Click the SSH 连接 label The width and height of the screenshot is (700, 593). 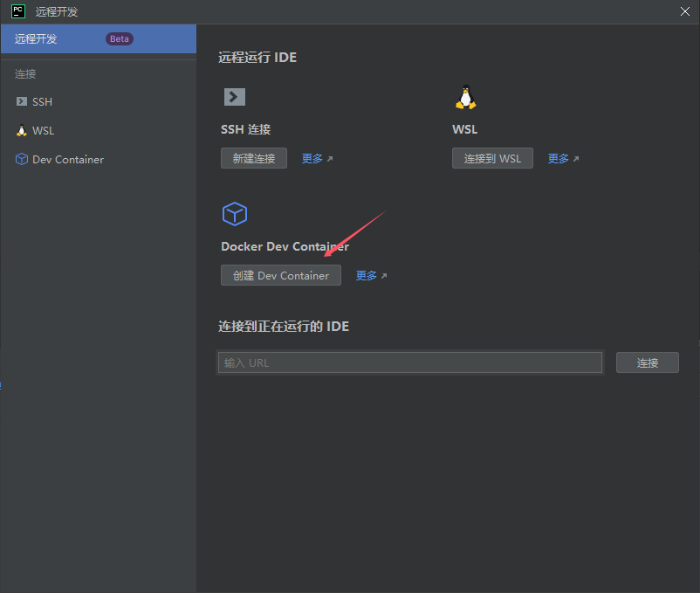(x=245, y=129)
